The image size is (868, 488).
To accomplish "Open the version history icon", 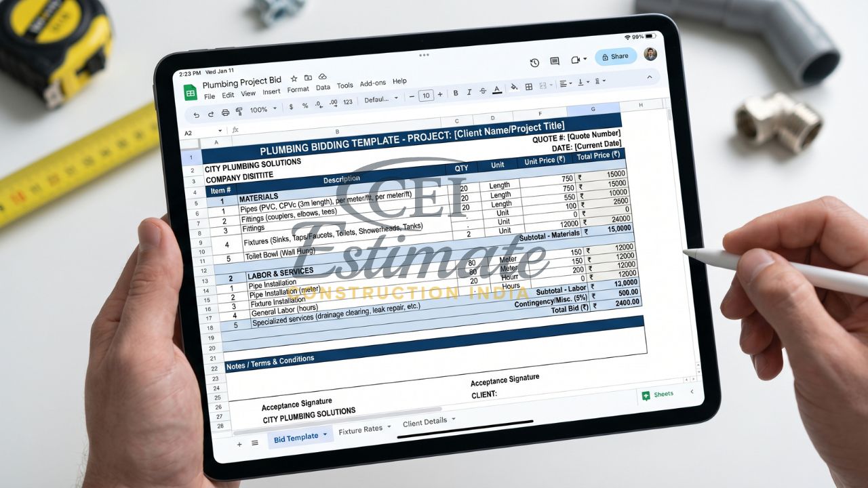I will click(534, 60).
